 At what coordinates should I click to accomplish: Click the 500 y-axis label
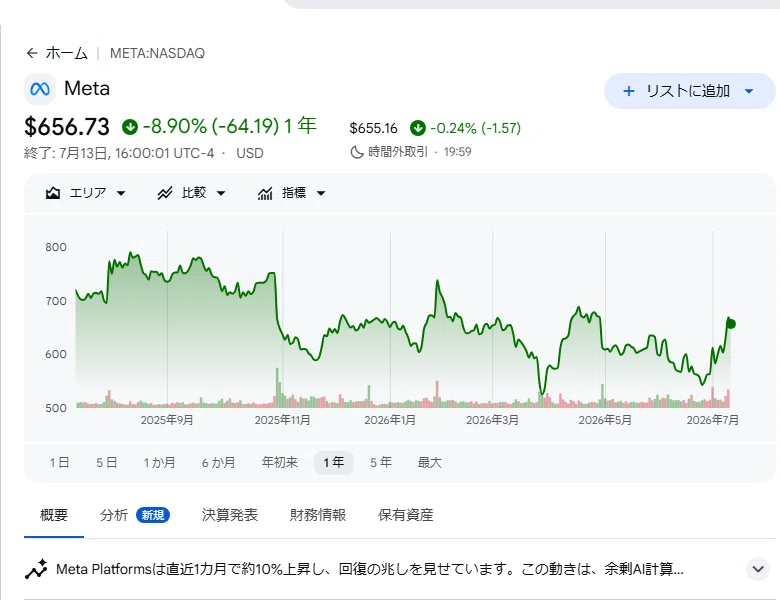[x=56, y=408]
